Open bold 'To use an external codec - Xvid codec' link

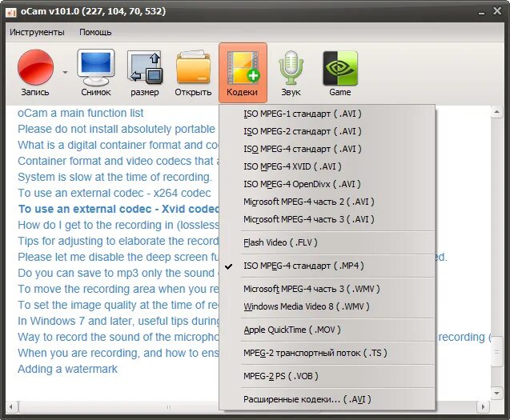(118, 209)
